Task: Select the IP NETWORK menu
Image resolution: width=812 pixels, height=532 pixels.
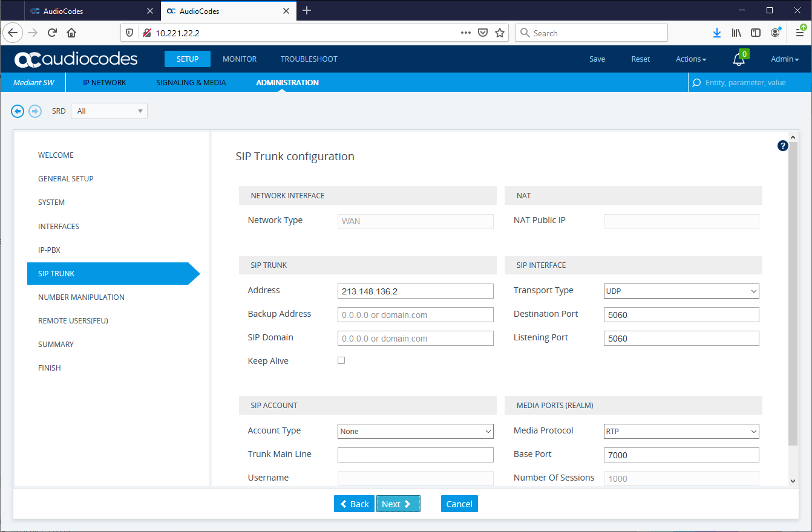Action: [x=105, y=83]
